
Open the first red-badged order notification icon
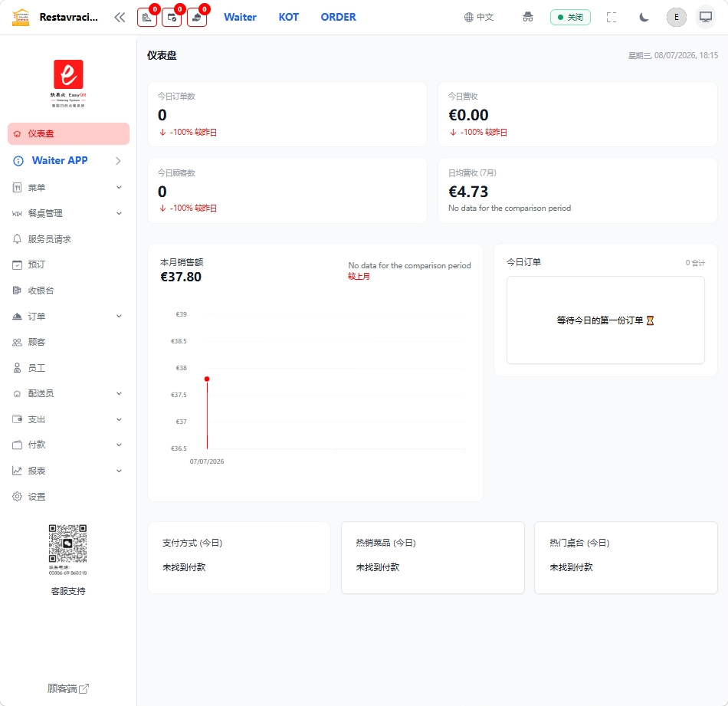tap(147, 18)
